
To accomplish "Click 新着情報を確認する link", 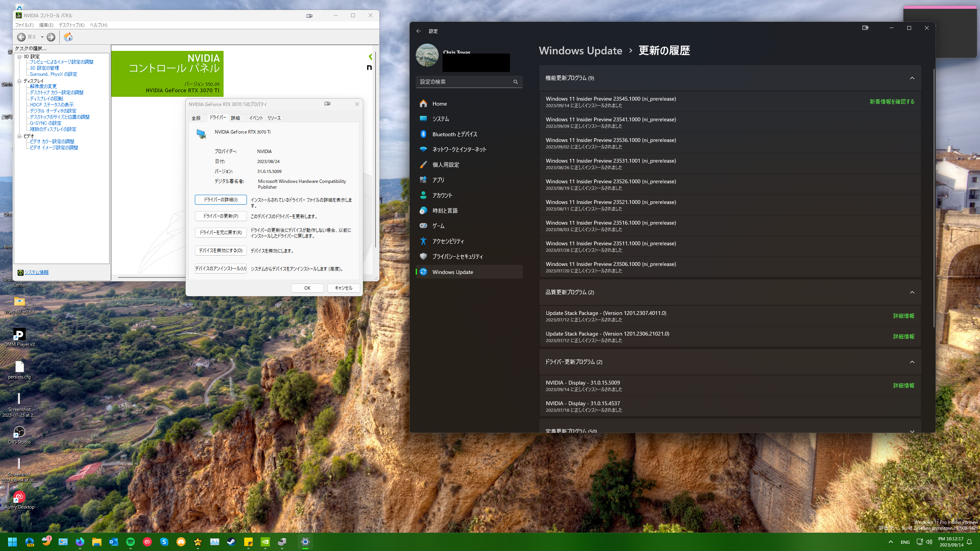I will 892,102.
